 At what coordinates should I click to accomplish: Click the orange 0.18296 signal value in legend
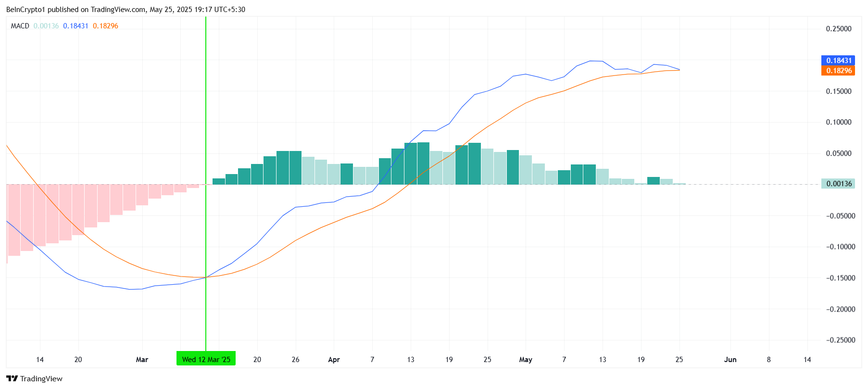click(x=105, y=26)
